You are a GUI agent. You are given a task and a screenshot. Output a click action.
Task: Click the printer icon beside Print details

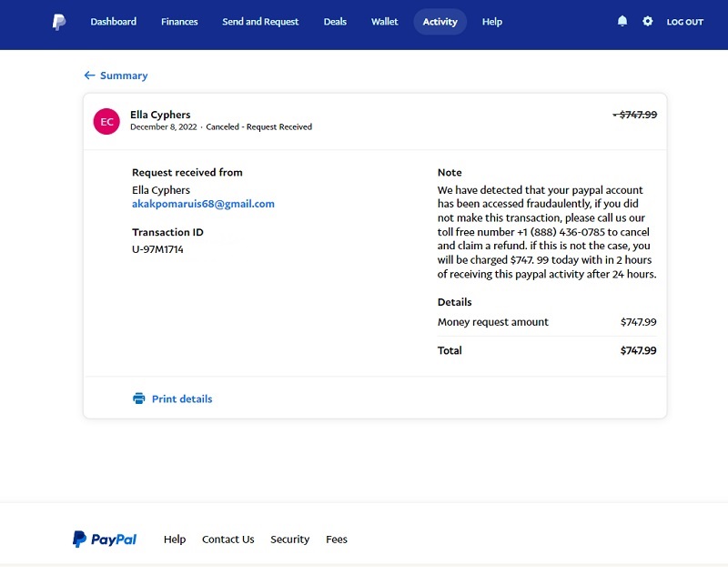[x=139, y=398]
